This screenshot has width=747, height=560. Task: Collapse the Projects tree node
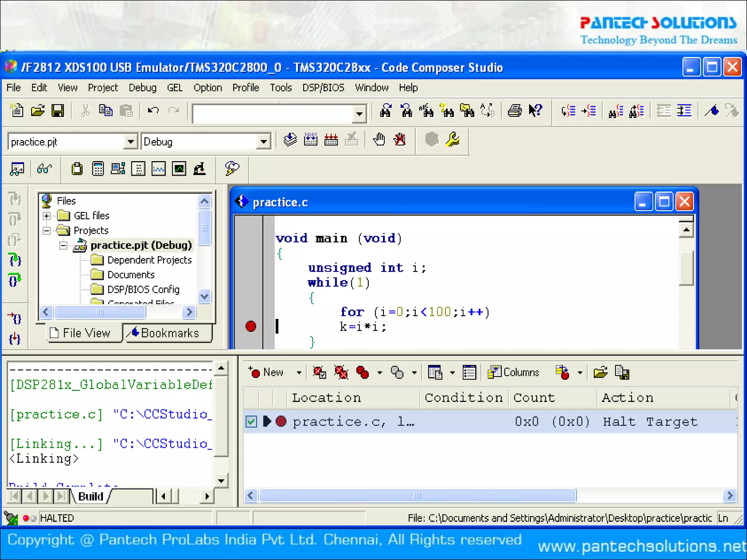coord(47,231)
